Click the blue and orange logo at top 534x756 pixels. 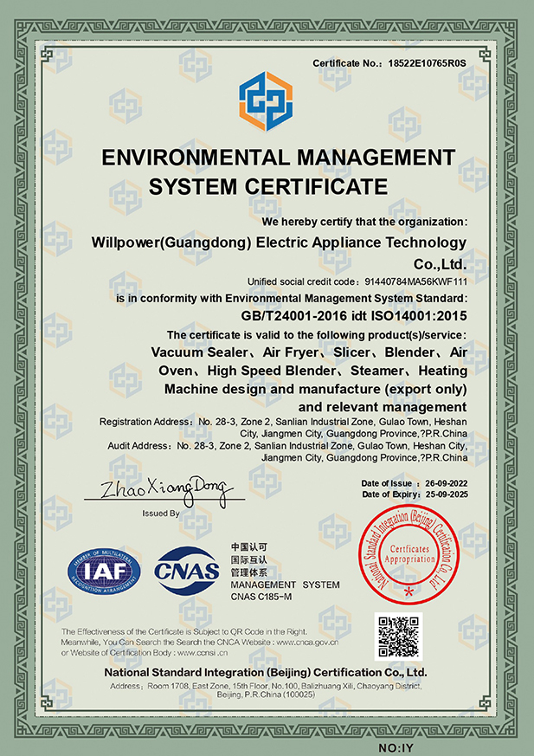tap(266, 101)
